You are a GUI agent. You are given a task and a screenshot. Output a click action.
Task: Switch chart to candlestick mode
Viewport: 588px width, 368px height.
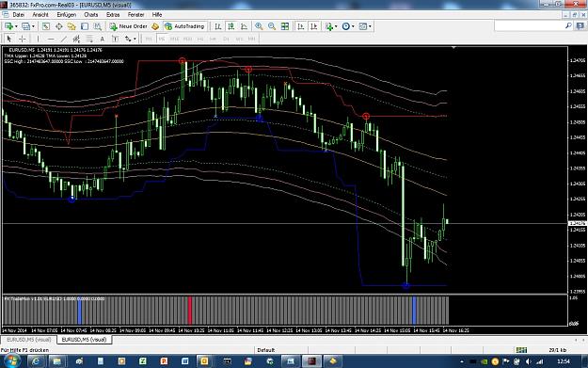tap(231, 26)
